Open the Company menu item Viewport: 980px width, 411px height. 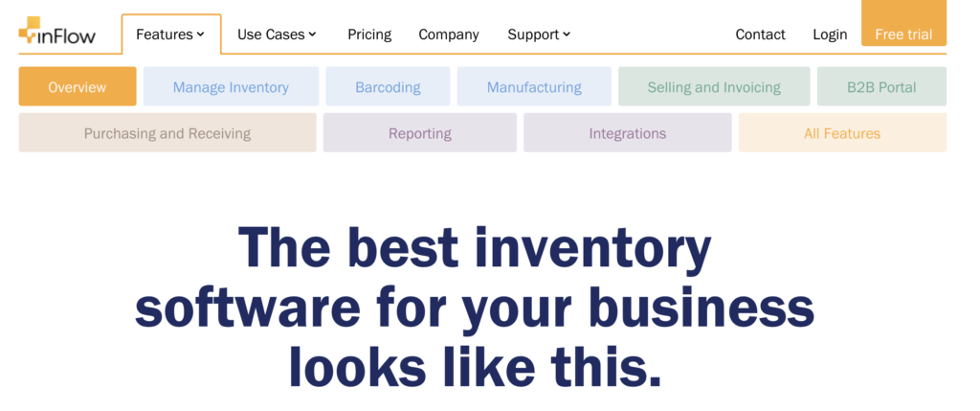click(449, 34)
